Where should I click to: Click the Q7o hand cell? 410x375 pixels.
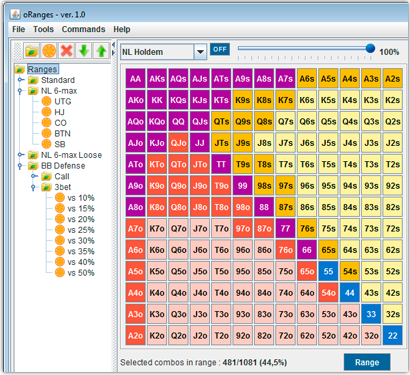(178, 229)
